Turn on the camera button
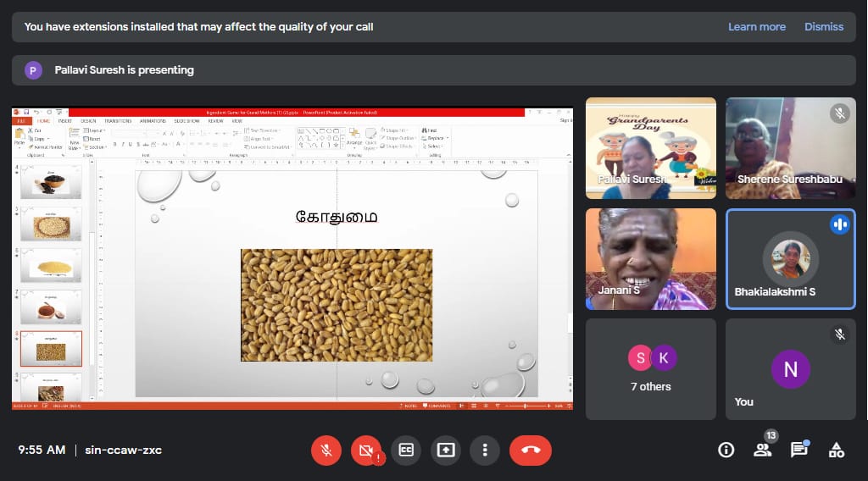868x481 pixels. tap(366, 450)
